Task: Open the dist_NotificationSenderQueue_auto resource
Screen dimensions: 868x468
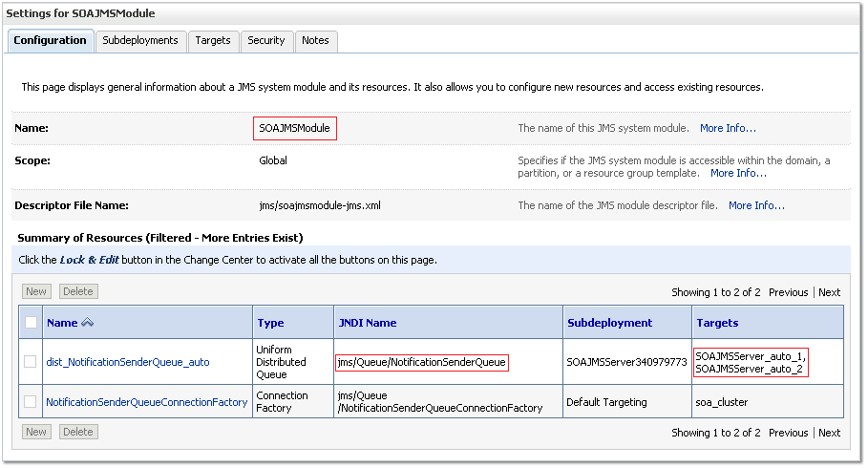Action: pos(128,362)
